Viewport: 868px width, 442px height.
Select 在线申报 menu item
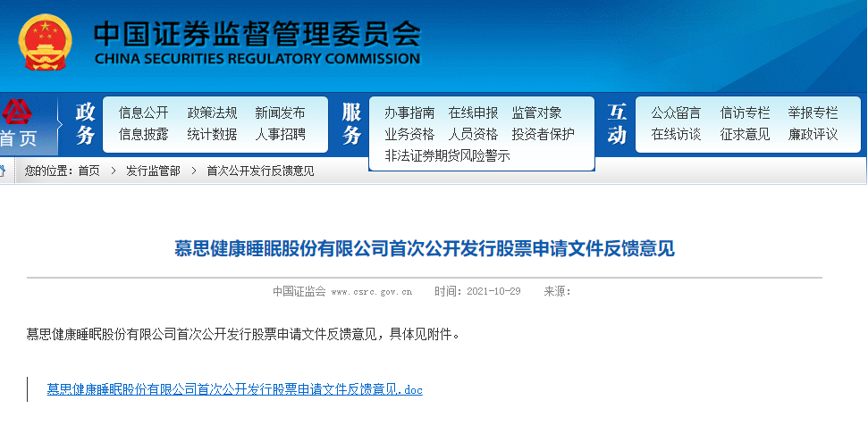(x=473, y=113)
